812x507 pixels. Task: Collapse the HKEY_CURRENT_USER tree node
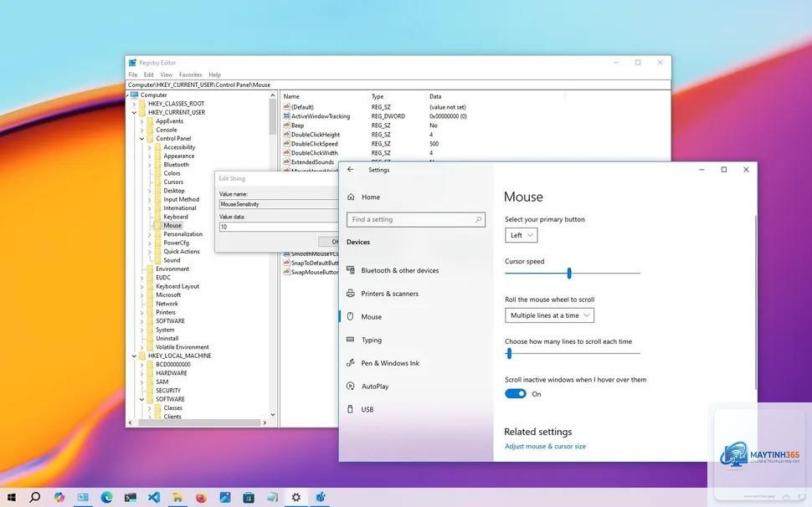134,112
